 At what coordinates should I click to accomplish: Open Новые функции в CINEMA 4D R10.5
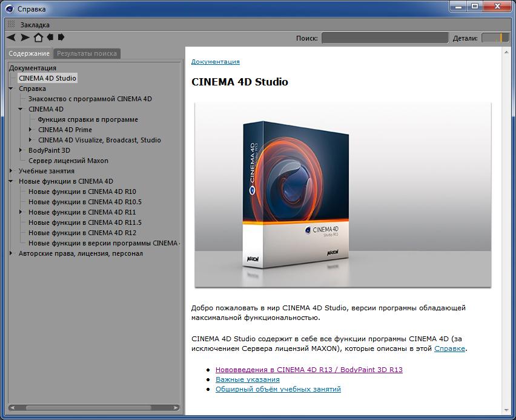point(85,202)
